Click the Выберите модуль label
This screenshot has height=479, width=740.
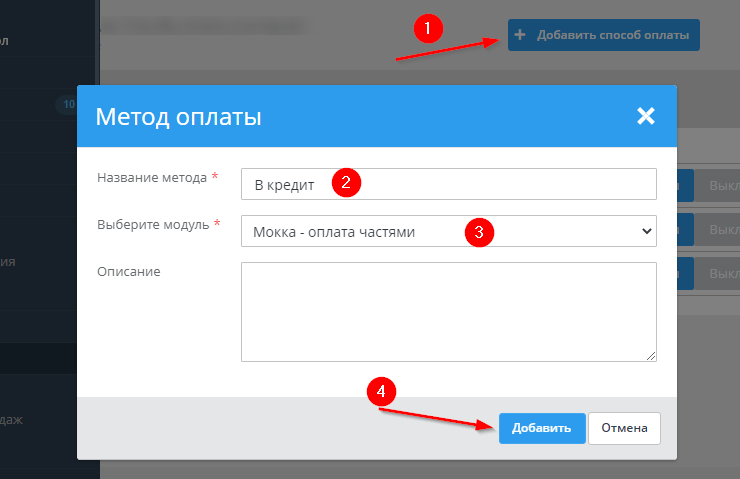tap(153, 225)
